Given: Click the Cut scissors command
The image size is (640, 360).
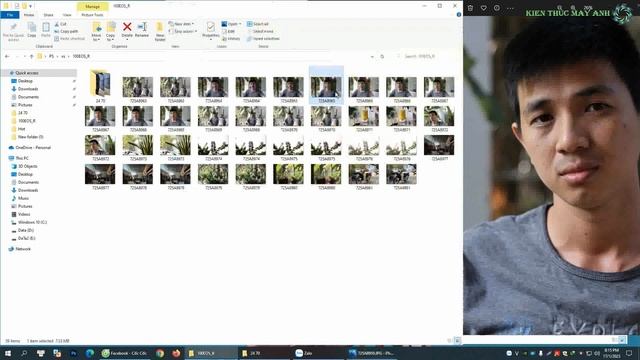Looking at the screenshot, I should 60,24.
